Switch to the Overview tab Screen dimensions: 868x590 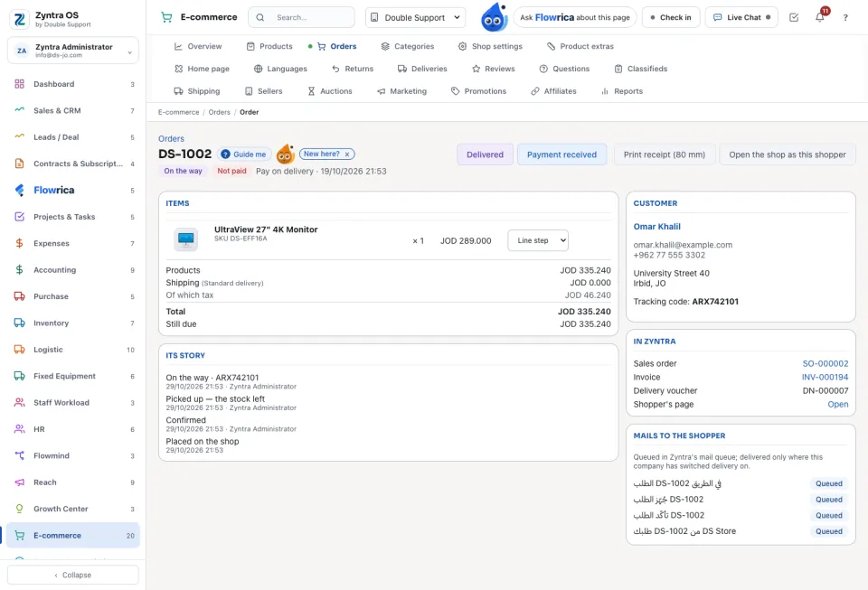pyautogui.click(x=198, y=46)
